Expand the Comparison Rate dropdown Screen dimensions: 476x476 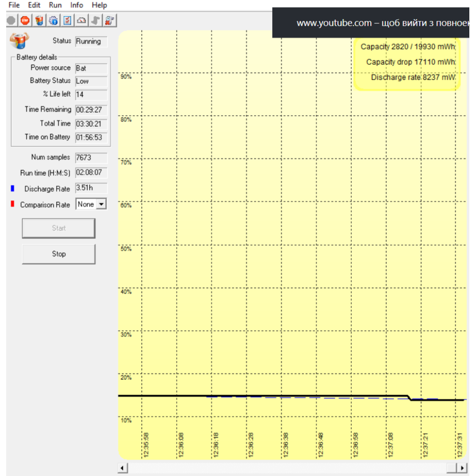tap(101, 204)
